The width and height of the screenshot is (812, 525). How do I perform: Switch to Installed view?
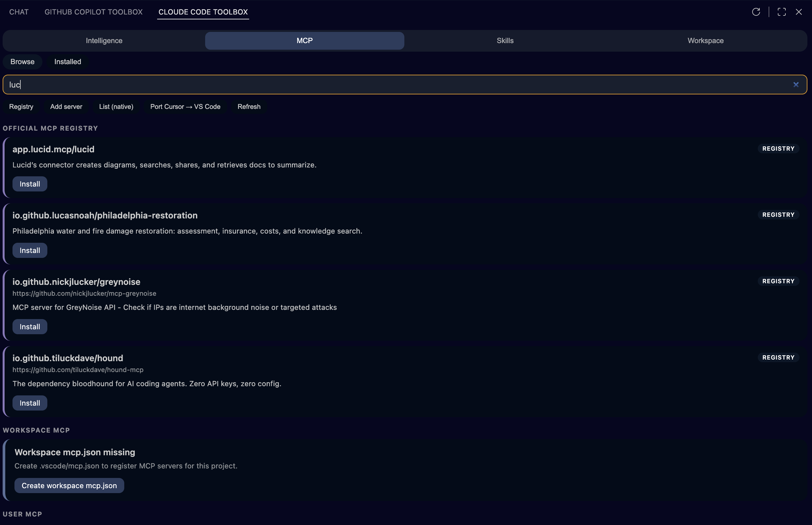click(x=67, y=62)
